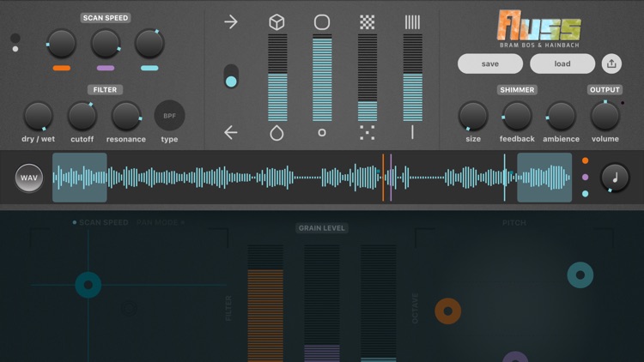The height and width of the screenshot is (362, 644).
Task: Select the purple grain dot beside waveform
Action: click(586, 177)
